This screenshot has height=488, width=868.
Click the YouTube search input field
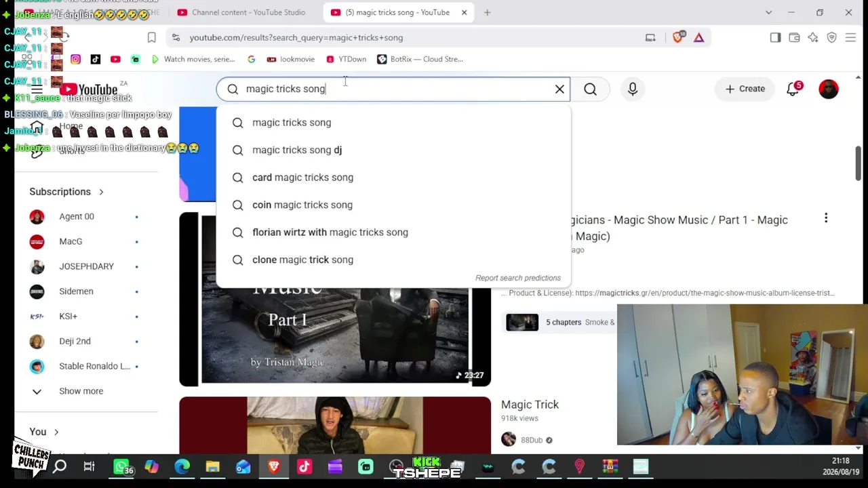tap(395, 89)
